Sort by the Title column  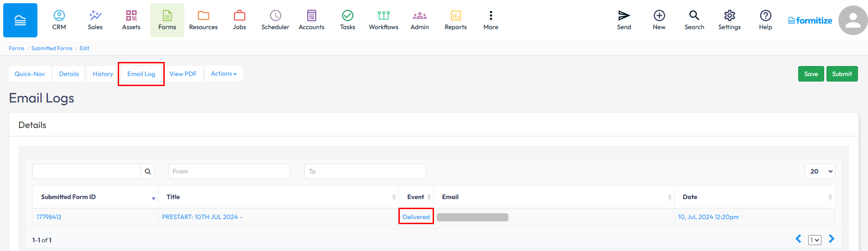(278, 197)
